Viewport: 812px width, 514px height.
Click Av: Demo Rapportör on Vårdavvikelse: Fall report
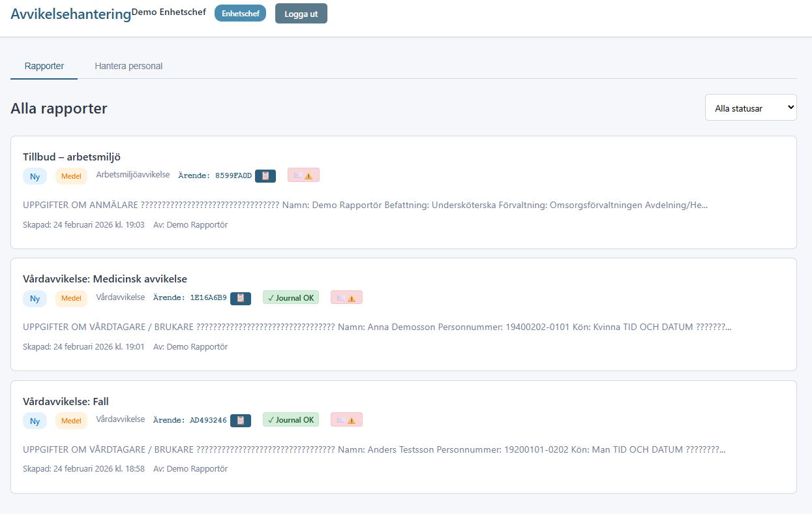coord(190,468)
